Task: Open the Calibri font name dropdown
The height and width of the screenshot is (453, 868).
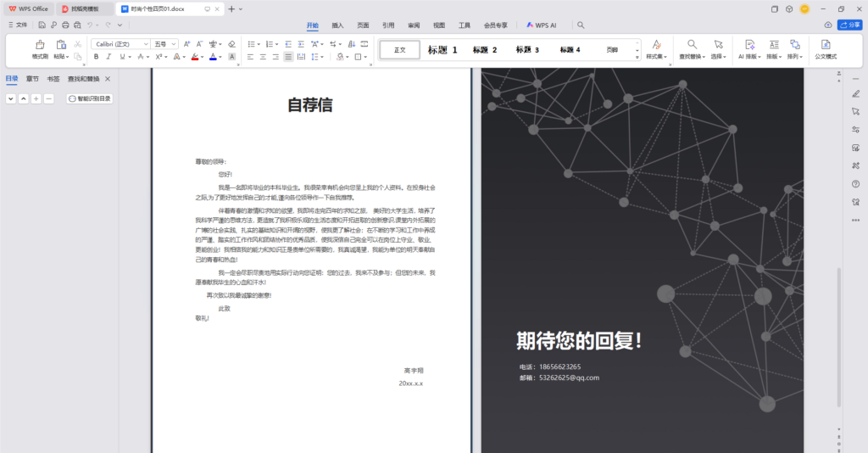Action: tap(146, 44)
